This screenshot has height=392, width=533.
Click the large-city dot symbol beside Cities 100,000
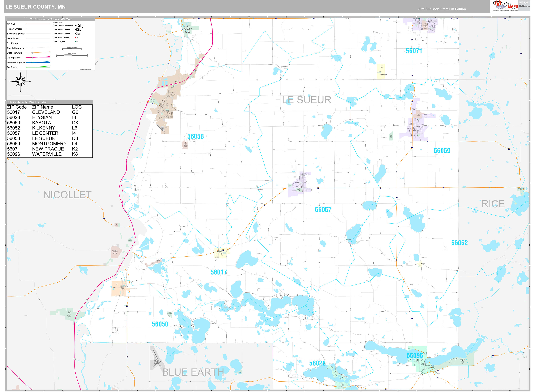pyautogui.click(x=76, y=25)
